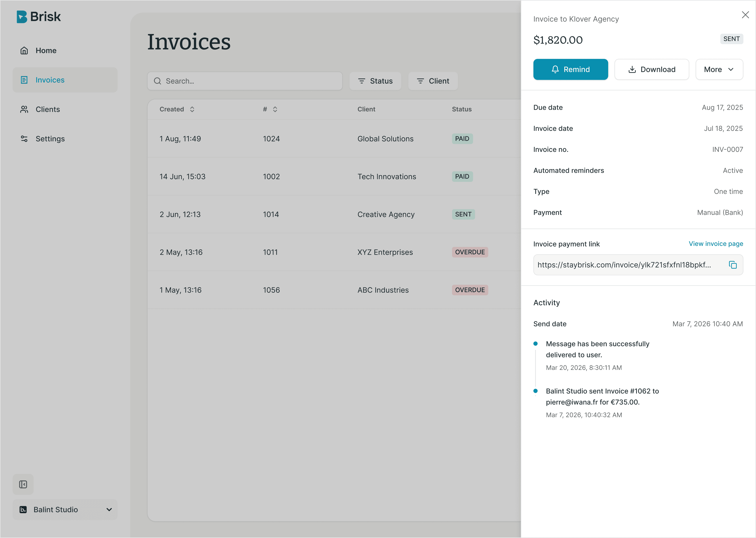Download the Klover Agency invoice
The height and width of the screenshot is (538, 756).
tap(652, 69)
